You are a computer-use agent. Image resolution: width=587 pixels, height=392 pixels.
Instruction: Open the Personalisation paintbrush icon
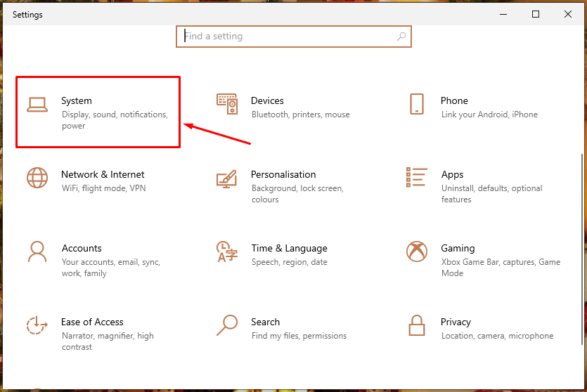pyautogui.click(x=226, y=179)
